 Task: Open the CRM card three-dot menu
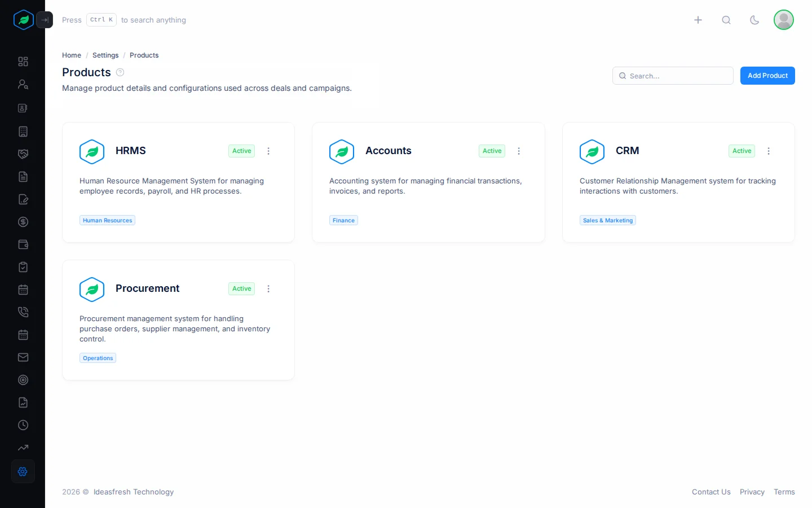(x=769, y=151)
